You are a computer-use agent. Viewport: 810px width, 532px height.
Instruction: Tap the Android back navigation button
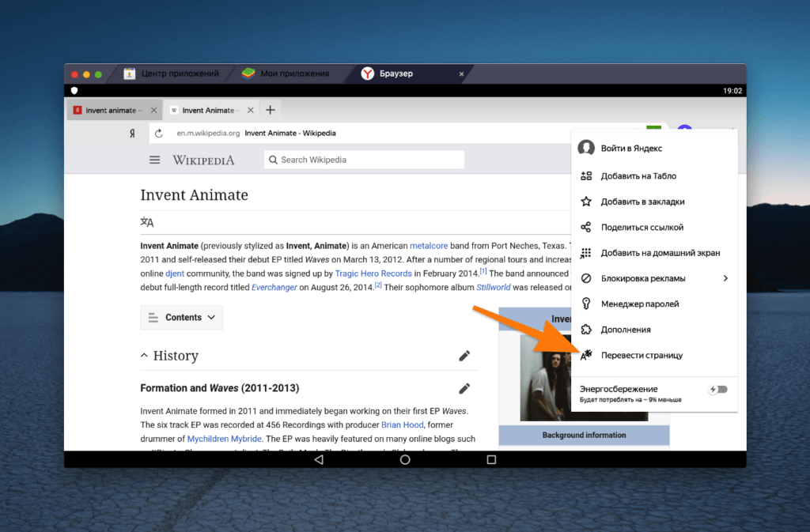tap(319, 459)
